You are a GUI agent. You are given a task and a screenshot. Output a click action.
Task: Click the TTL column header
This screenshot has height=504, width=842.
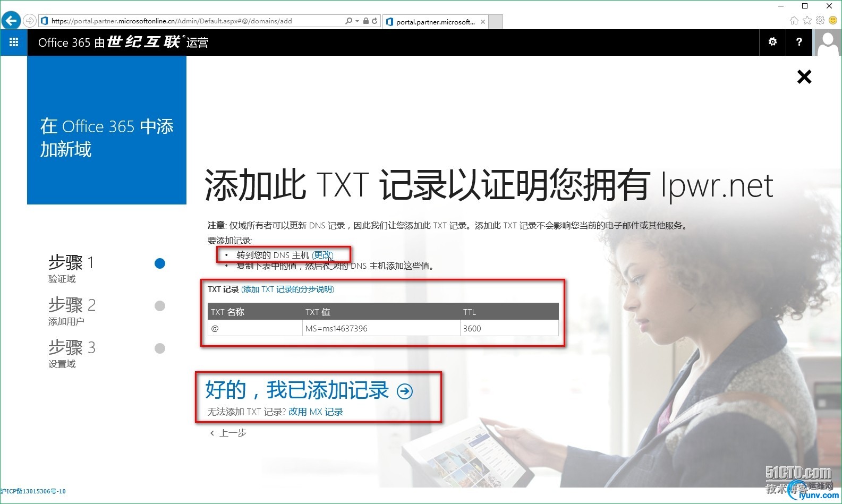[509, 312]
